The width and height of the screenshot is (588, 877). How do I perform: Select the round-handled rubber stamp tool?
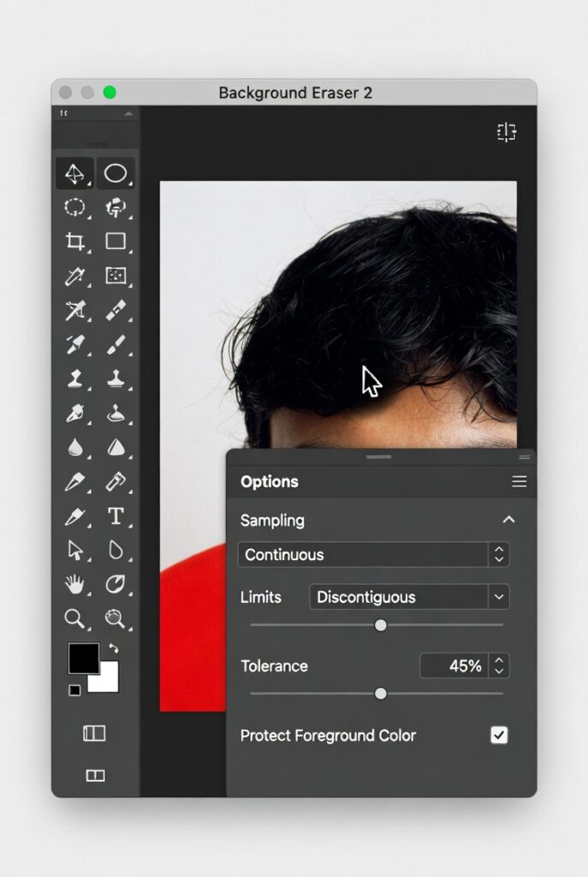click(116, 379)
